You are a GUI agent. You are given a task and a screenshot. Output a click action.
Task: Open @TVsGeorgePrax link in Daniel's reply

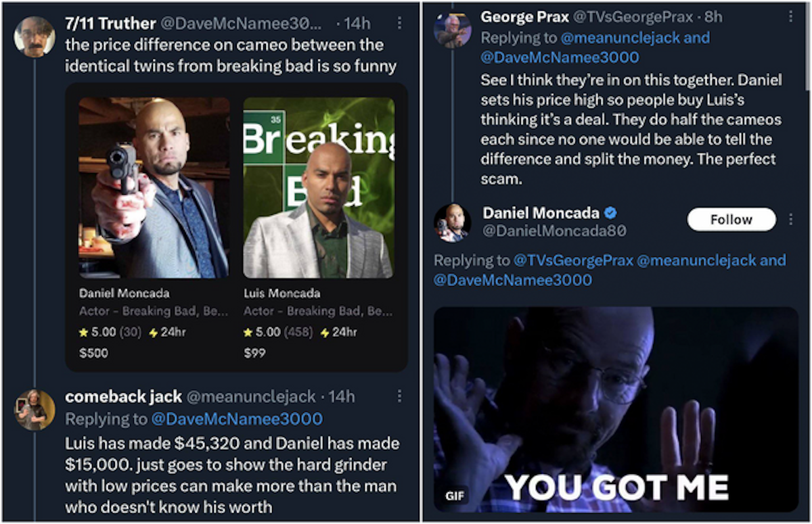572,260
